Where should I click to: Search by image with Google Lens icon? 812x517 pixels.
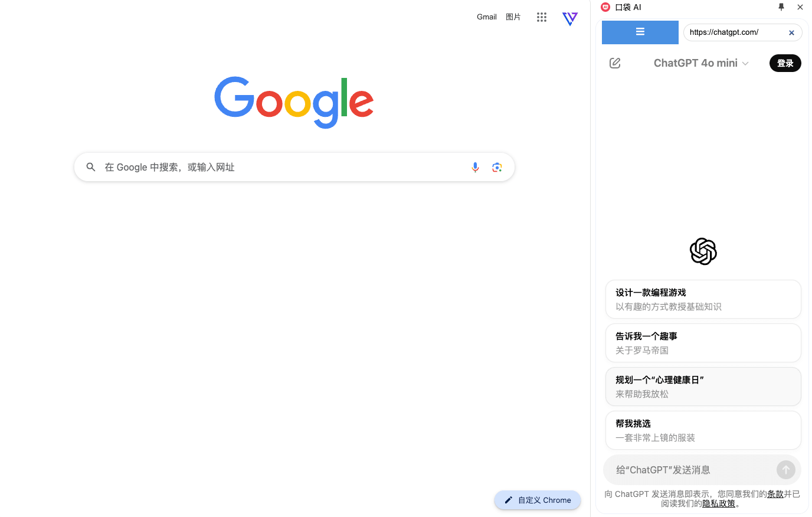(497, 168)
